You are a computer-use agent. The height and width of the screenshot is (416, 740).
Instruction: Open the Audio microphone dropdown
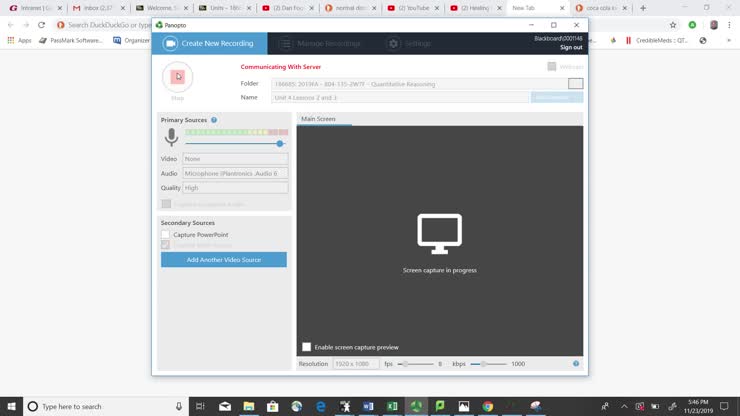point(235,173)
